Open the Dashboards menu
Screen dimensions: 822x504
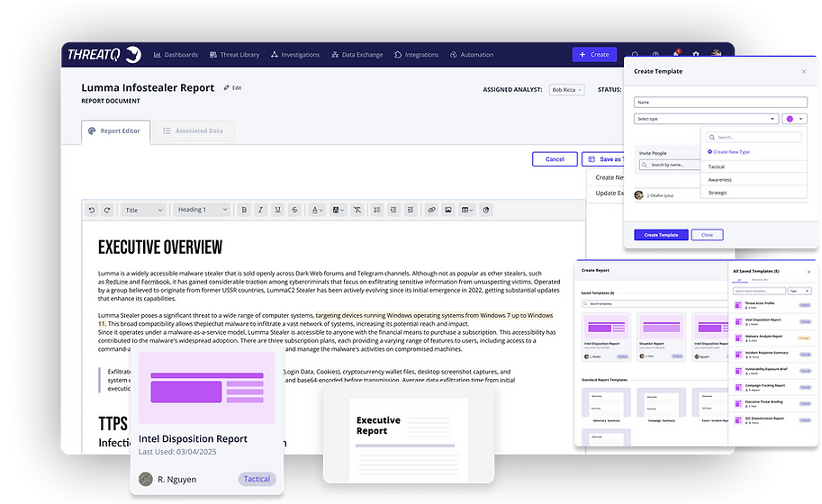(176, 55)
